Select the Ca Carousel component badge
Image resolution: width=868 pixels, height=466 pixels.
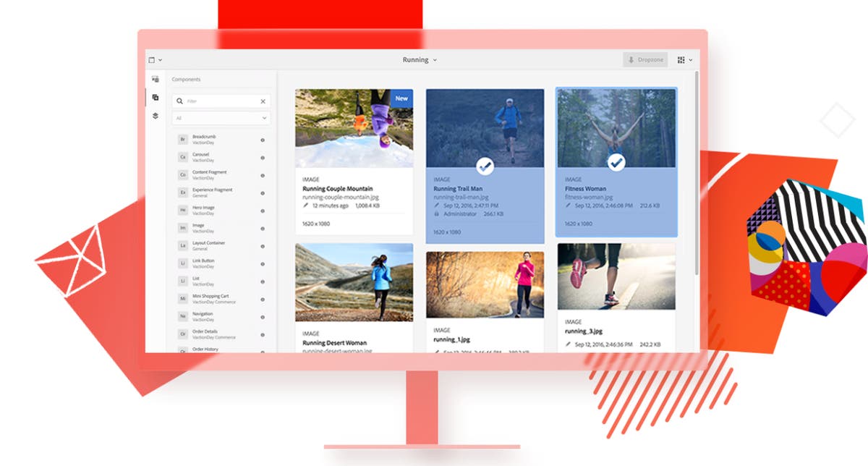pyautogui.click(x=183, y=157)
